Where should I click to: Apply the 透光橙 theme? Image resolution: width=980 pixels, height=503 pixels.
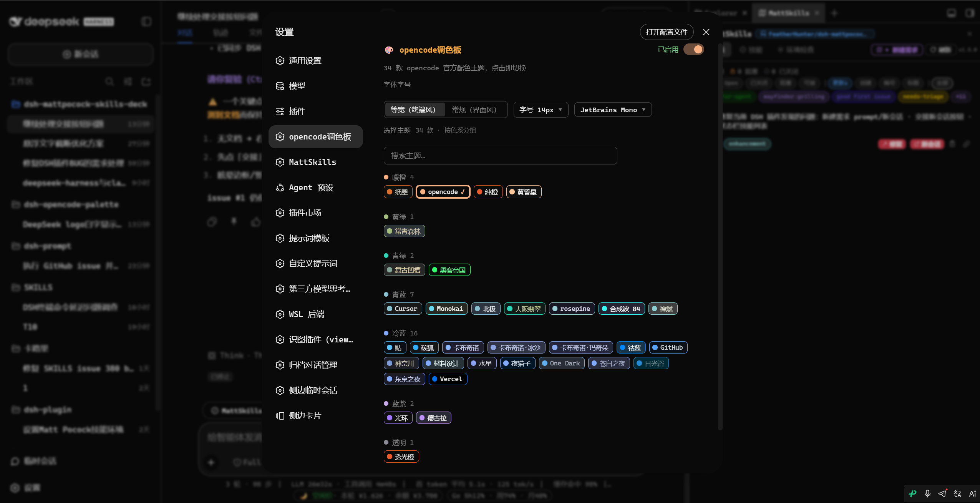pos(401,457)
